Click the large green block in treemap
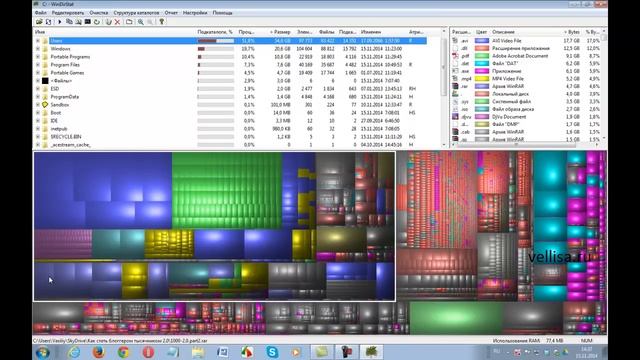Image resolution: width=640 pixels, height=360 pixels. click(227, 190)
